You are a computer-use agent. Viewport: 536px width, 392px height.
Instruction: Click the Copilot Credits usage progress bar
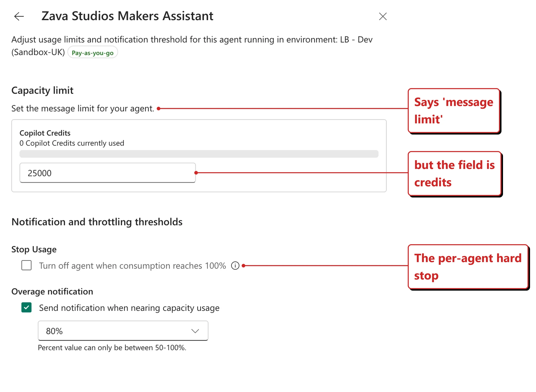click(199, 154)
